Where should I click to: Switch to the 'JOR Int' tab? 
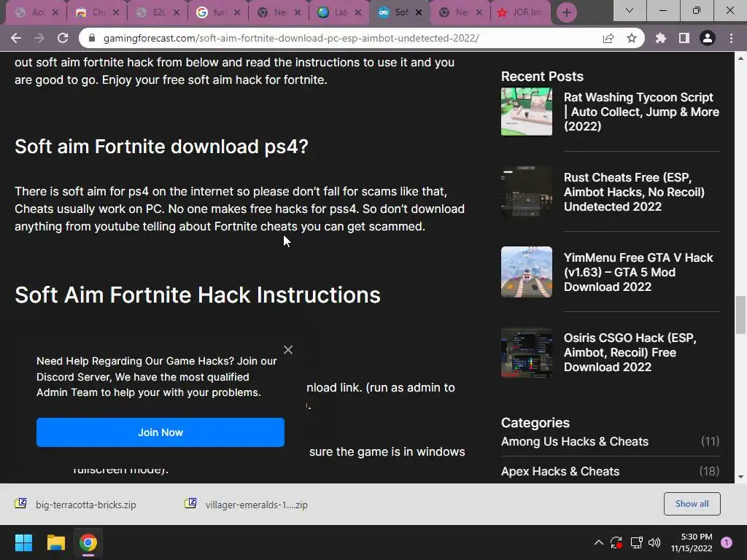click(x=519, y=12)
